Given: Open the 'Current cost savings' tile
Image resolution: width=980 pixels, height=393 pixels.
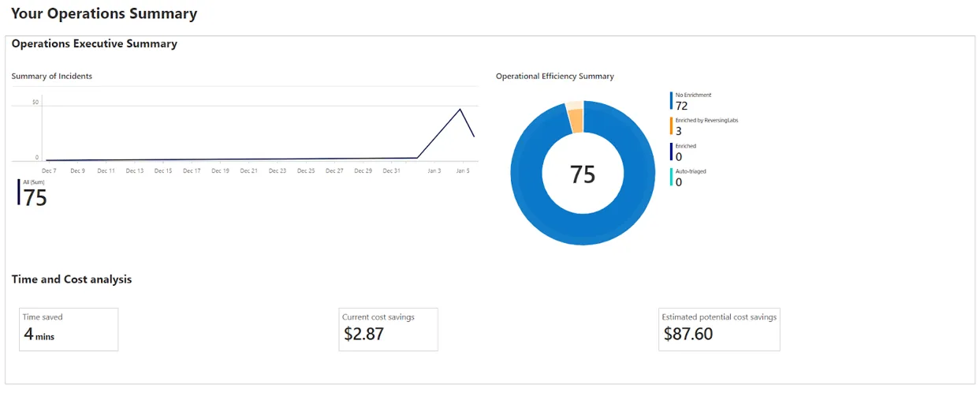Looking at the screenshot, I should pyautogui.click(x=388, y=329).
